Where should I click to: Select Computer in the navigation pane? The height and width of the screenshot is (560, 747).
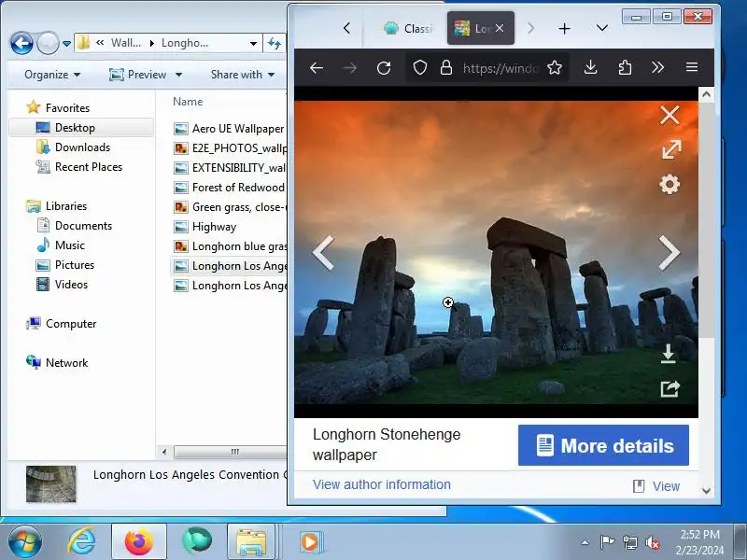coord(71,323)
